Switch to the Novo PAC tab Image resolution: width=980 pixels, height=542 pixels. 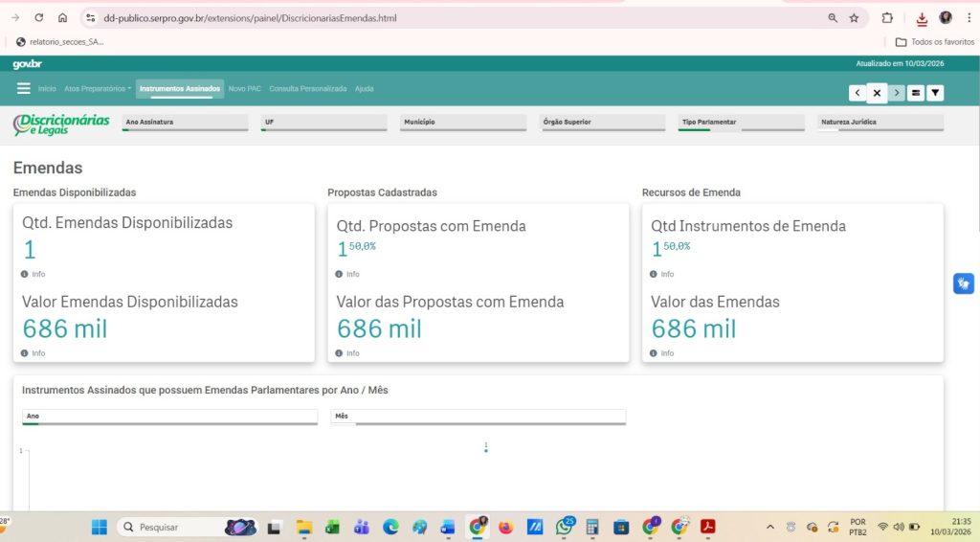click(x=244, y=89)
